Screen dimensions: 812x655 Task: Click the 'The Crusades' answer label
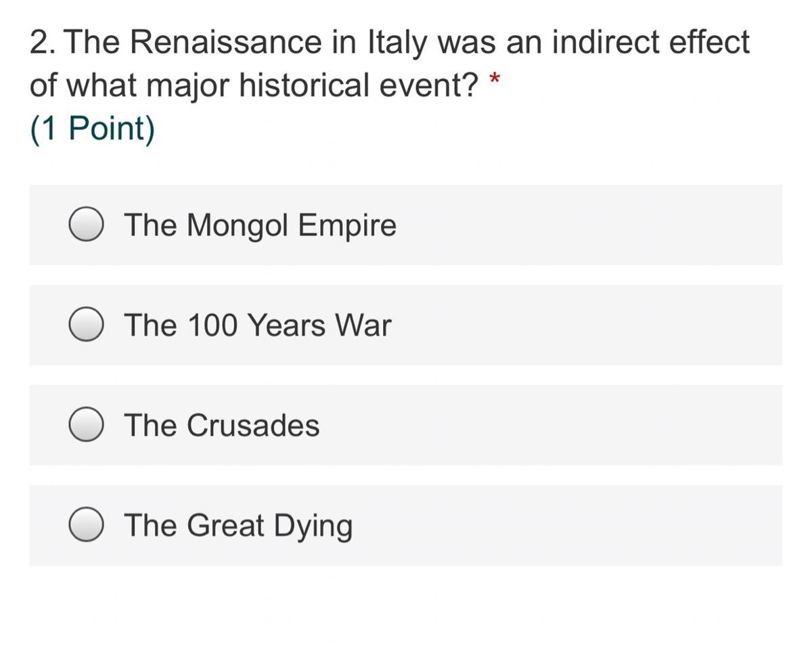click(x=221, y=425)
